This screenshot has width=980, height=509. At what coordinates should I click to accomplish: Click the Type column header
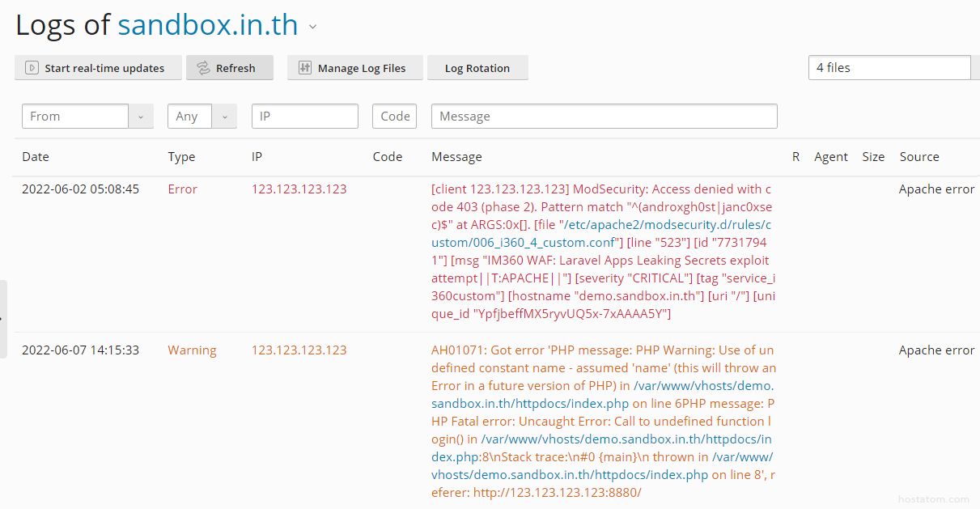coord(181,157)
